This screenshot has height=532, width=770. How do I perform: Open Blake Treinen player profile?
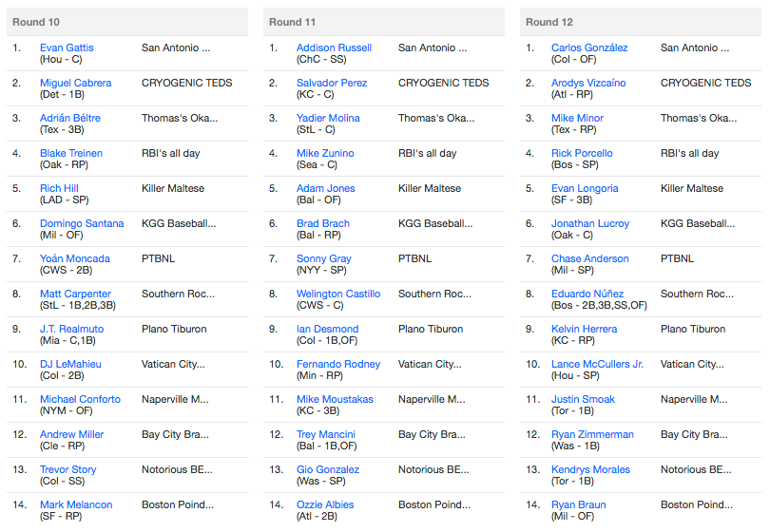(x=71, y=153)
